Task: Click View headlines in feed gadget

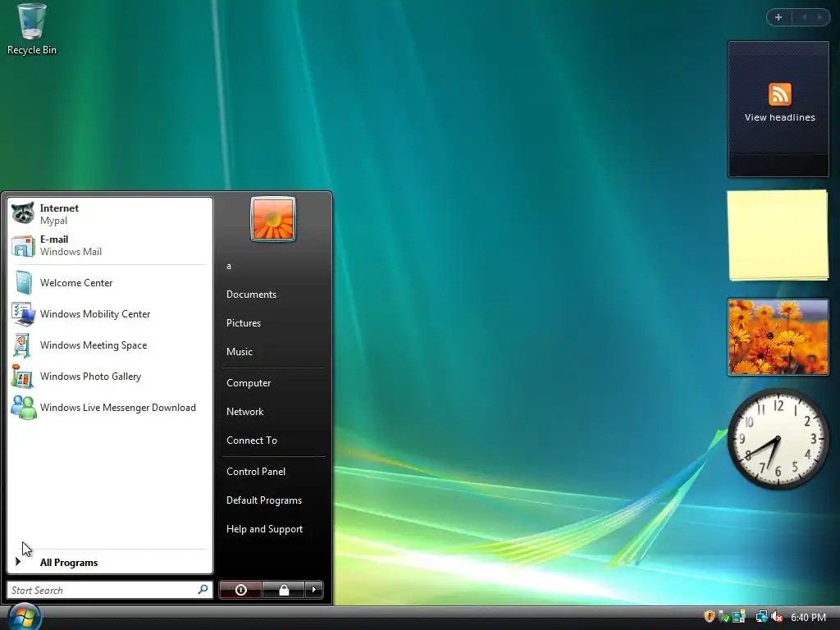Action: [779, 117]
